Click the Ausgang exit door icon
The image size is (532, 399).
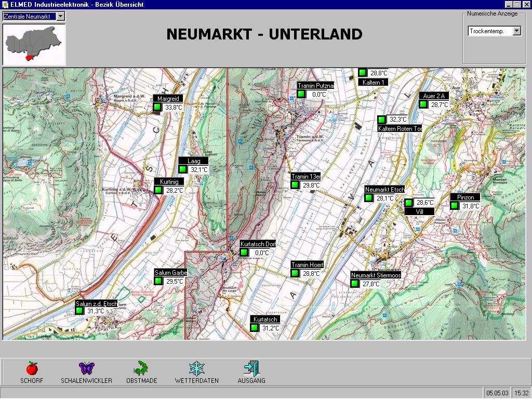point(251,368)
